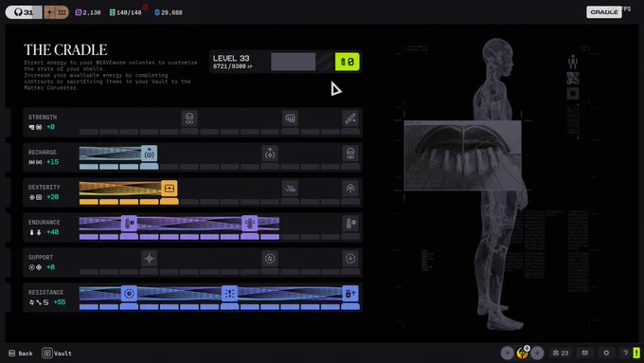
Task: Select the unlocked orange Dexterity perk node
Action: coord(170,189)
